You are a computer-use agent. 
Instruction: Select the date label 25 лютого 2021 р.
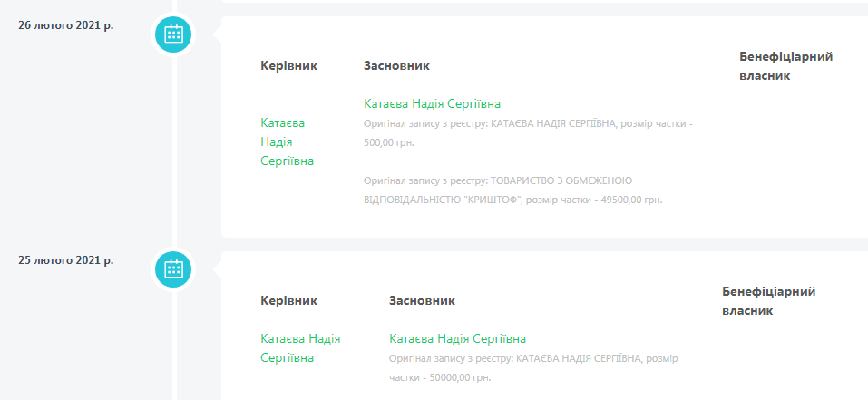coord(65,260)
